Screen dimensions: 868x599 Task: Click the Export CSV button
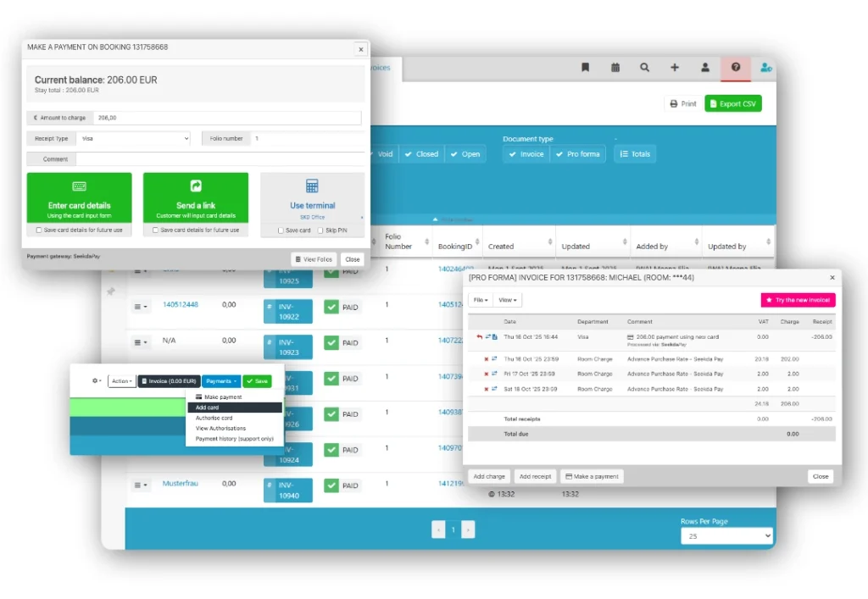coord(734,103)
